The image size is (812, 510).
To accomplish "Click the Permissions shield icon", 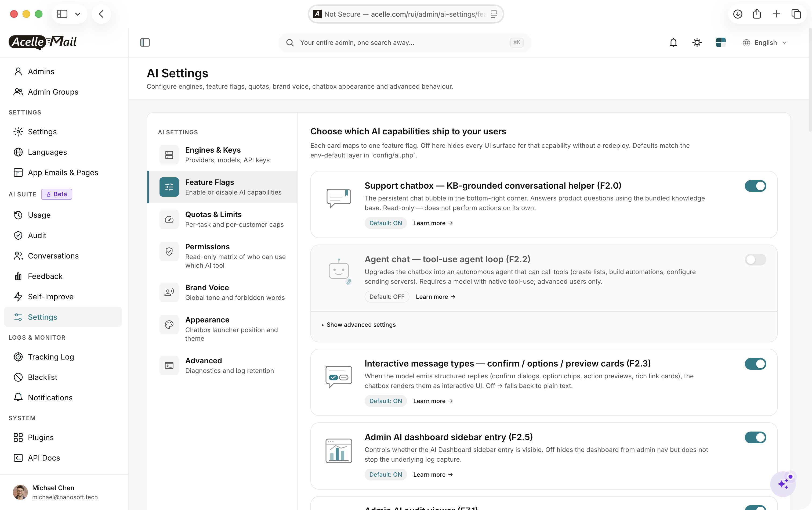I will (169, 252).
